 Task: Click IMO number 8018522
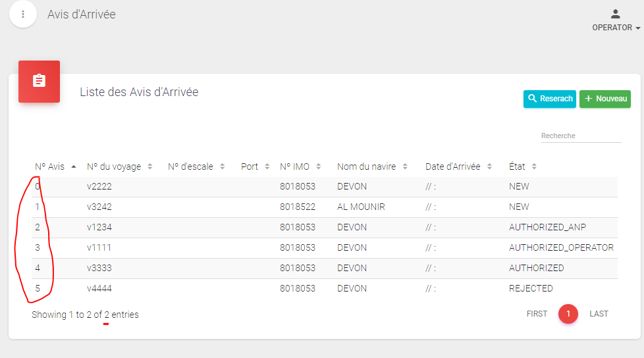click(x=298, y=207)
